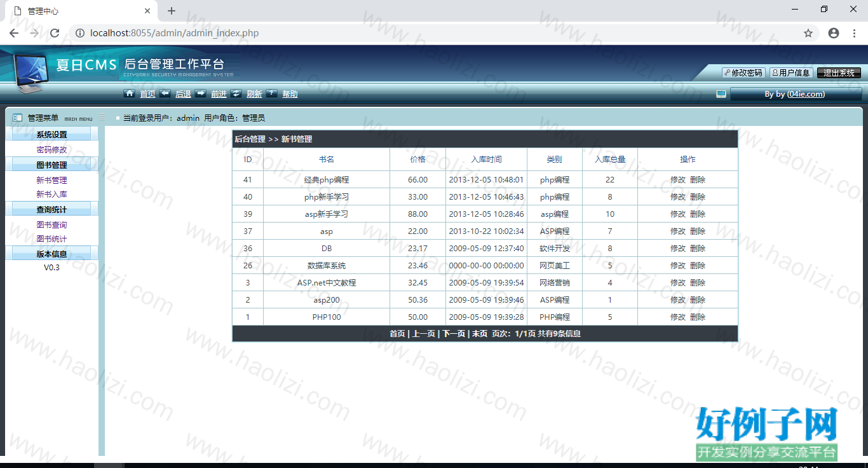Reload the page with browser refresh icon

point(55,33)
